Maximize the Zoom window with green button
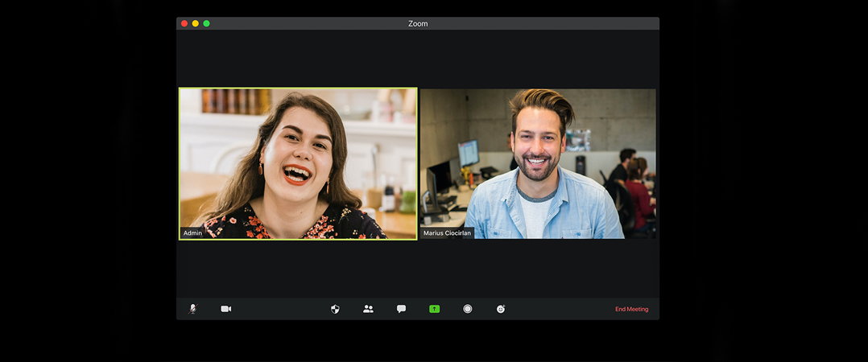Viewport: 868px width, 362px height. click(206, 23)
